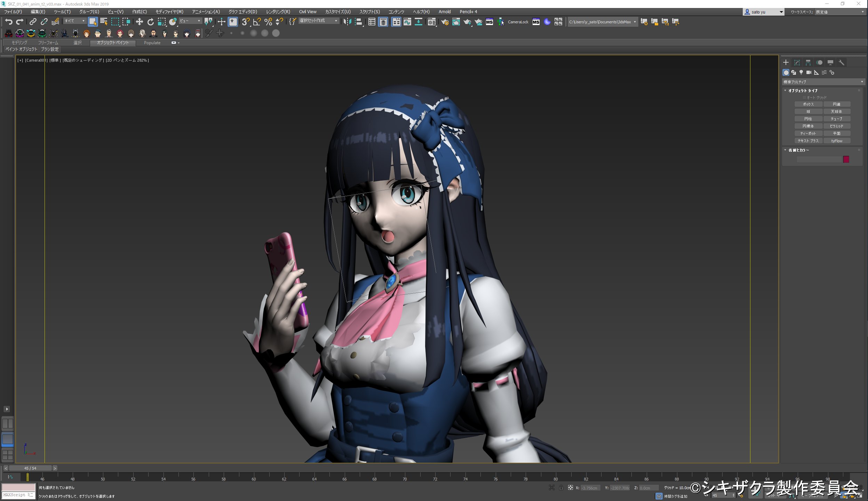
Task: Collapse the オブジェクト タイプ rollout
Action: tap(803, 90)
